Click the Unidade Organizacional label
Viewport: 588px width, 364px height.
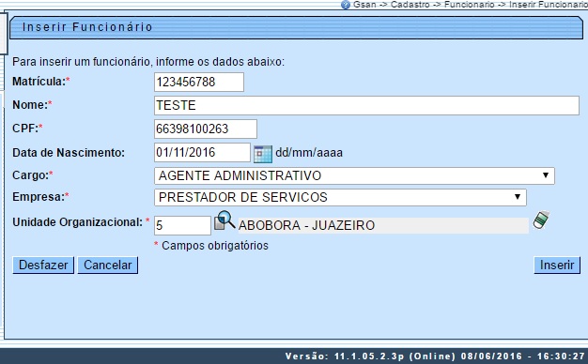(x=78, y=222)
